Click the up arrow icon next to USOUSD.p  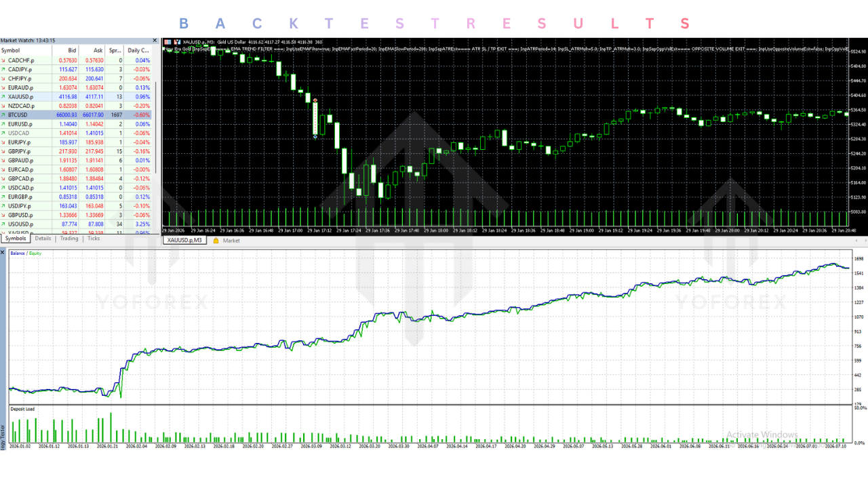(4, 224)
